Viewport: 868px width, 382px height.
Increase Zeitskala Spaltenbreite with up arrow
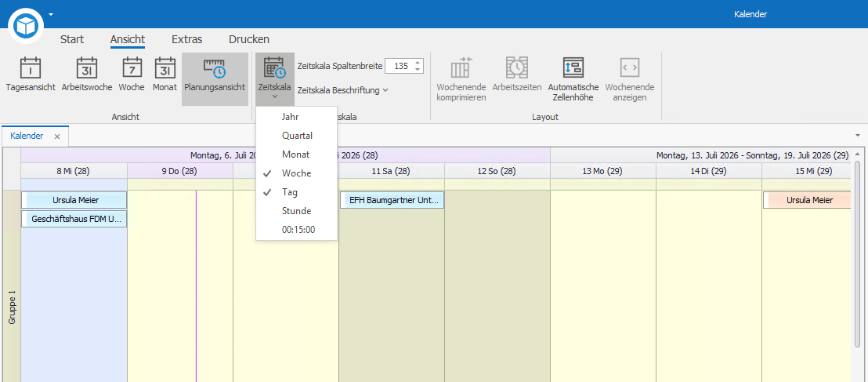tap(418, 63)
